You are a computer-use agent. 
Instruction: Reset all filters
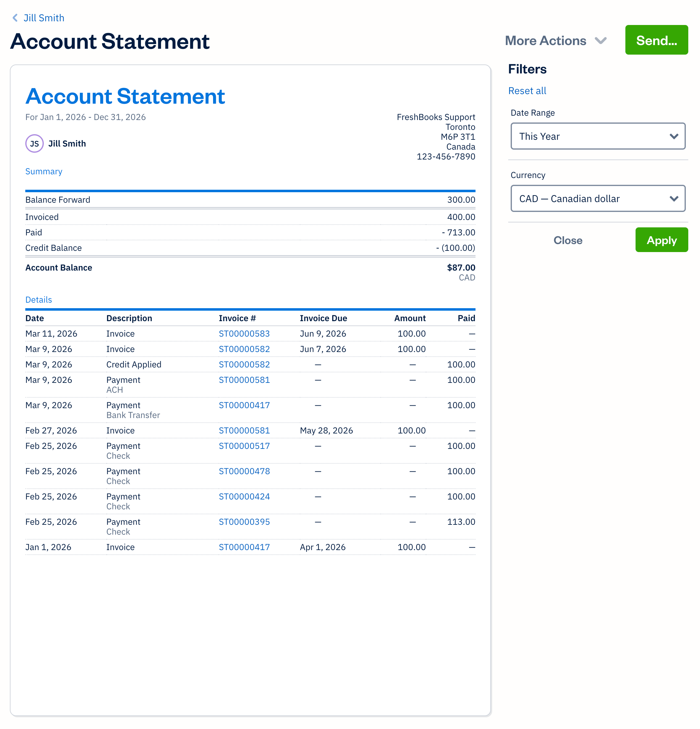click(527, 90)
